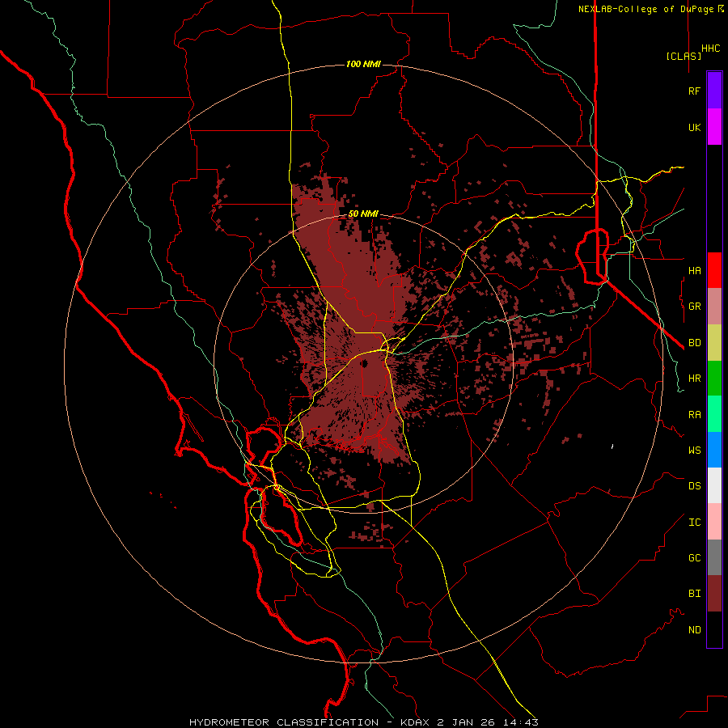Click the HR green legend swatch
Image resolution: width=728 pixels, height=728 pixels.
(714, 379)
